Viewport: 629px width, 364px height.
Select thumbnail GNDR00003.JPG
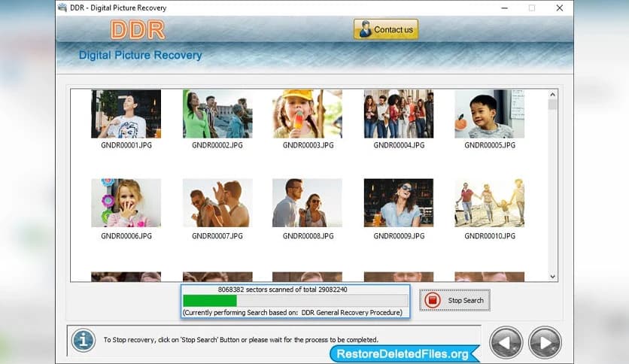pyautogui.click(x=307, y=114)
